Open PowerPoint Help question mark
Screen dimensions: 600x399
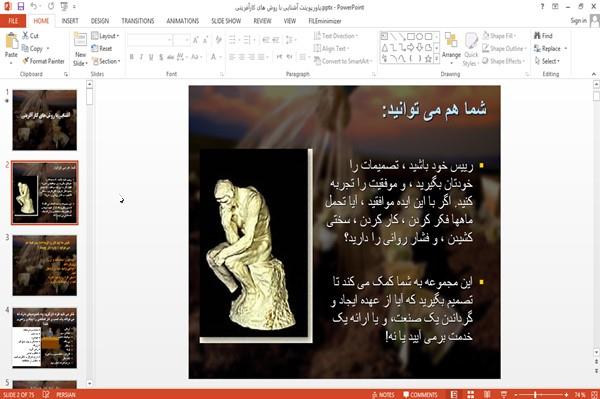(542, 7)
